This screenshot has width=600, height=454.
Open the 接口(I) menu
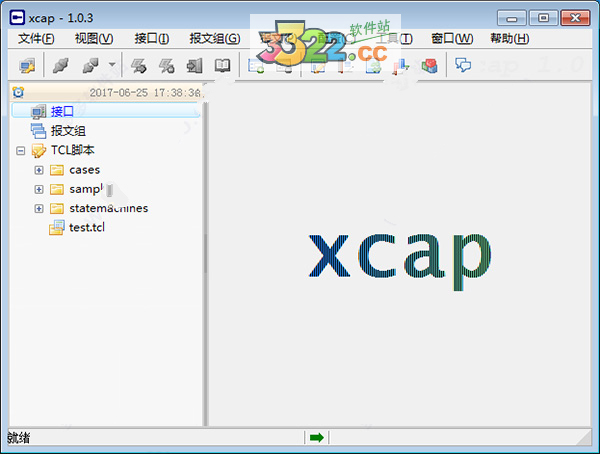tap(152, 38)
